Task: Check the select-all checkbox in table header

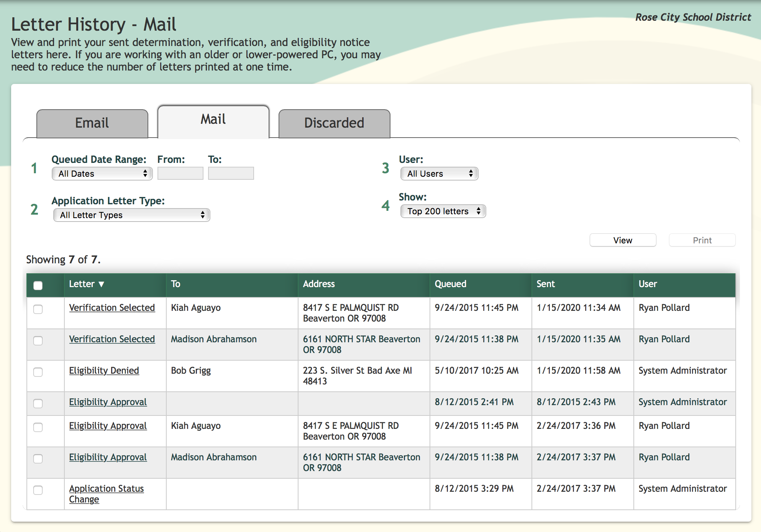Action: [x=38, y=285]
